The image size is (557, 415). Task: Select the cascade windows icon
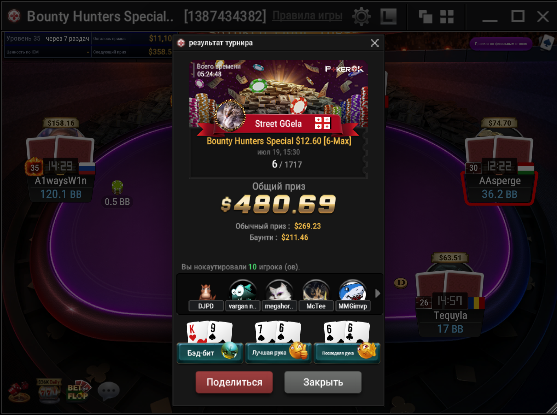[x=425, y=17]
